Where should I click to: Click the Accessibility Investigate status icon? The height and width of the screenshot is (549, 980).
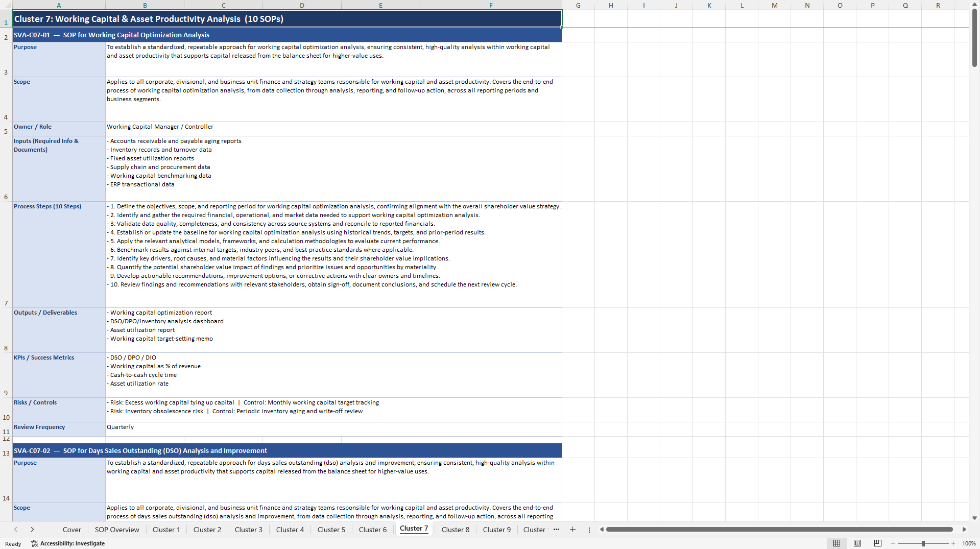68,543
